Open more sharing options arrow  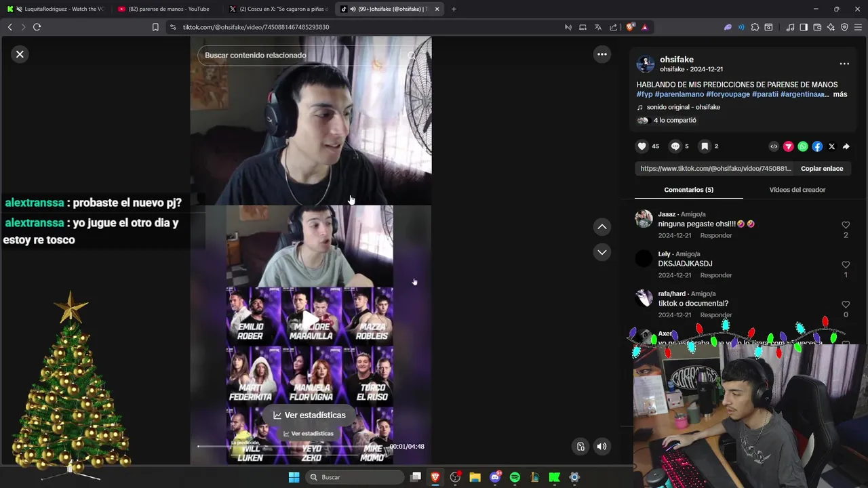pos(846,146)
